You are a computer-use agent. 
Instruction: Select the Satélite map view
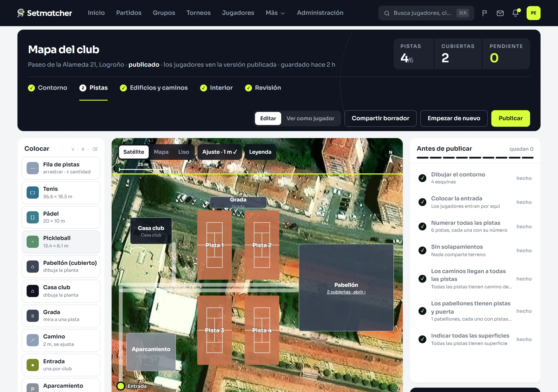(x=134, y=152)
